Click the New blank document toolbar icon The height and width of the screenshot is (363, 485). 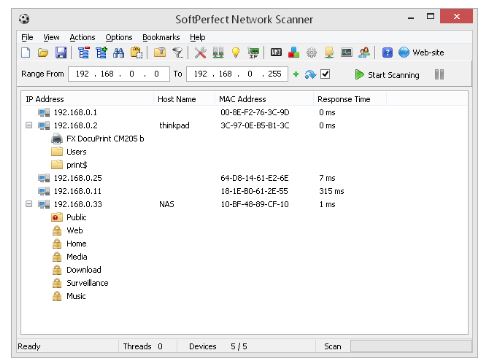[26, 53]
